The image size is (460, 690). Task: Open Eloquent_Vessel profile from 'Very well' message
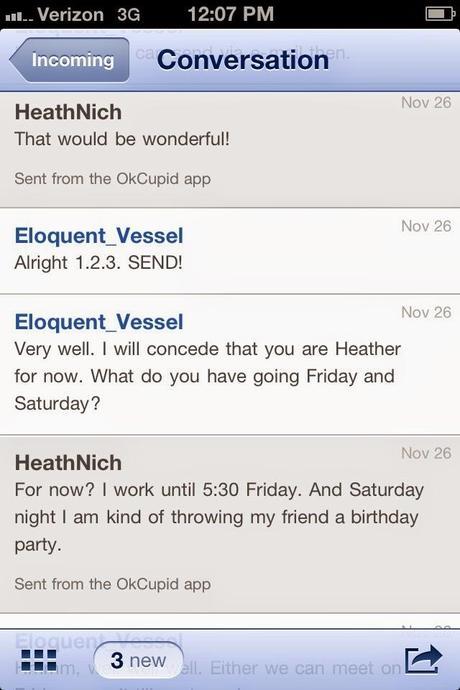(x=99, y=322)
